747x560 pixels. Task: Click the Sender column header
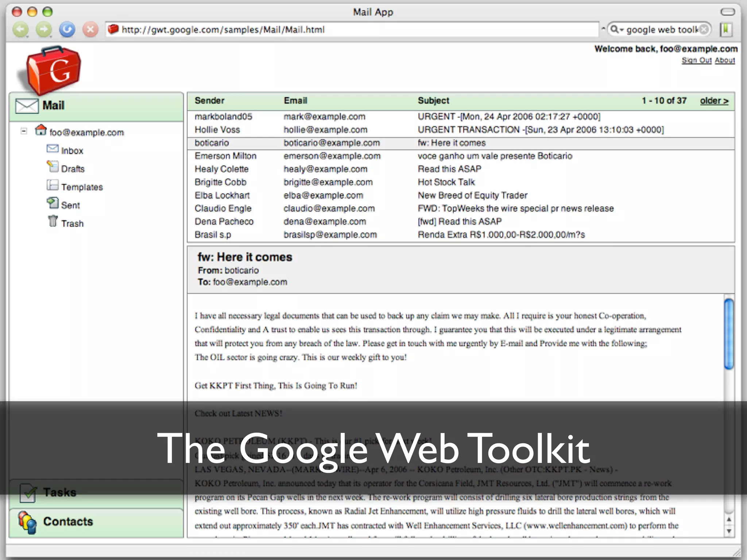tap(209, 101)
